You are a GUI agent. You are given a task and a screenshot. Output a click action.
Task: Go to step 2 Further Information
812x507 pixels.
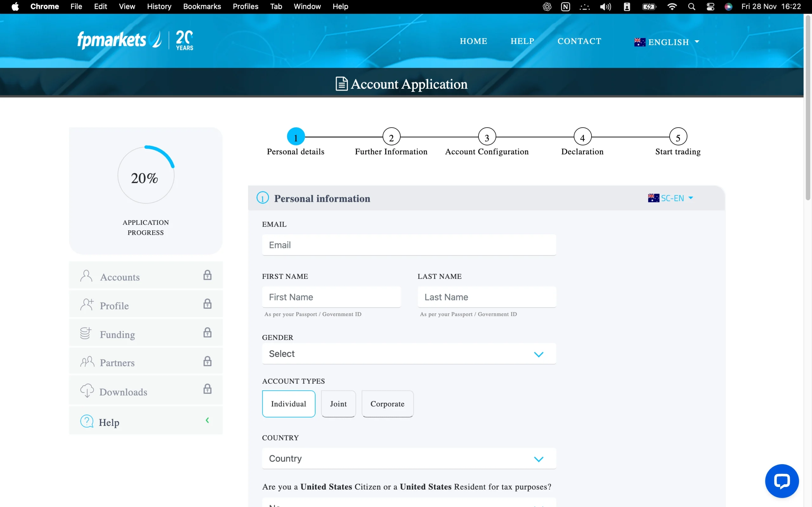point(391,137)
